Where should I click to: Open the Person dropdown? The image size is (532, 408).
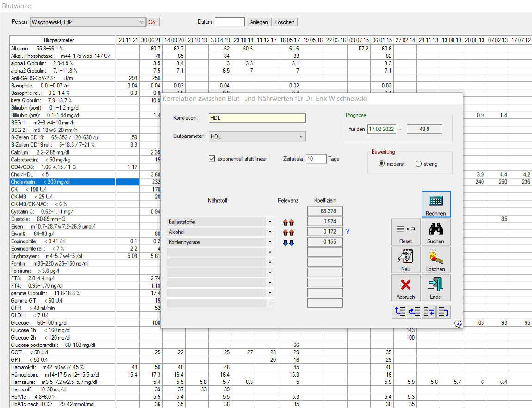(141, 22)
